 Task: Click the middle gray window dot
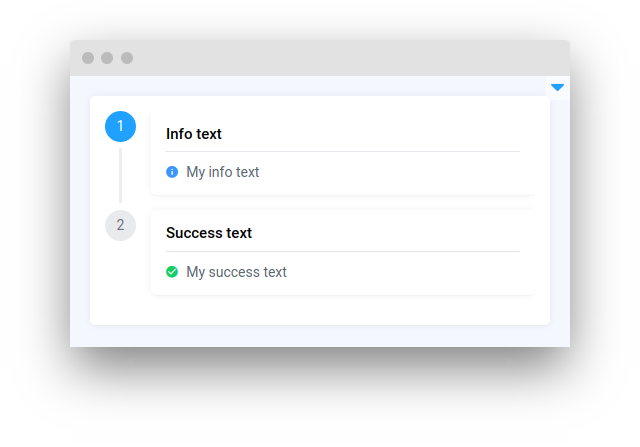coord(107,58)
